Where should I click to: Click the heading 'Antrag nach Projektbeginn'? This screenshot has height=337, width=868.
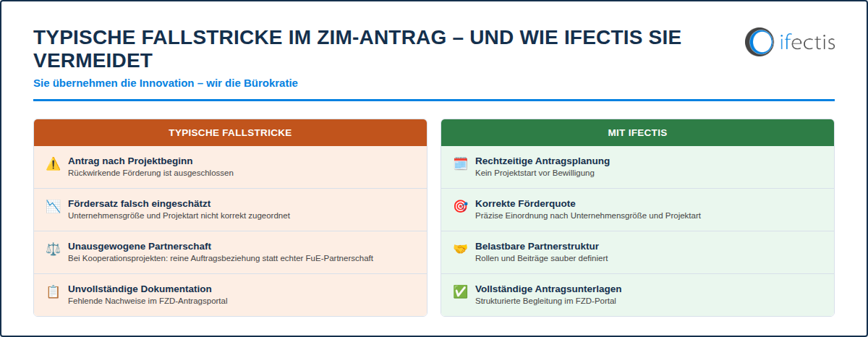tap(130, 161)
